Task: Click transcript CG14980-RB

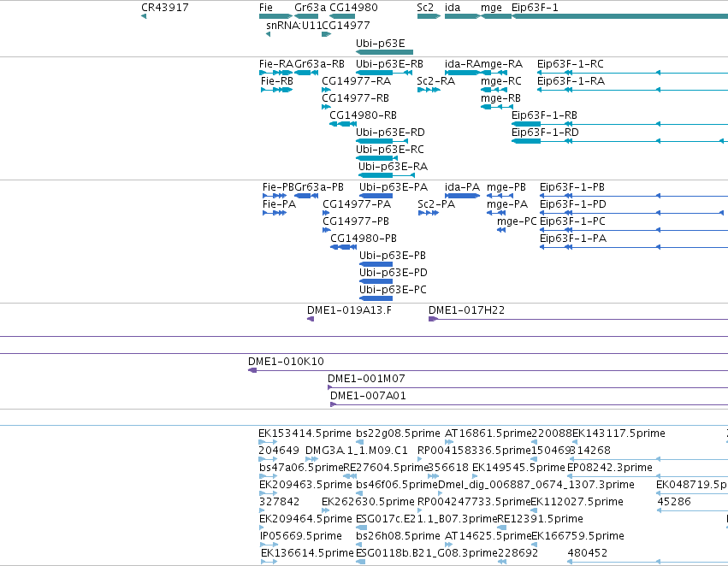Action: click(x=363, y=115)
